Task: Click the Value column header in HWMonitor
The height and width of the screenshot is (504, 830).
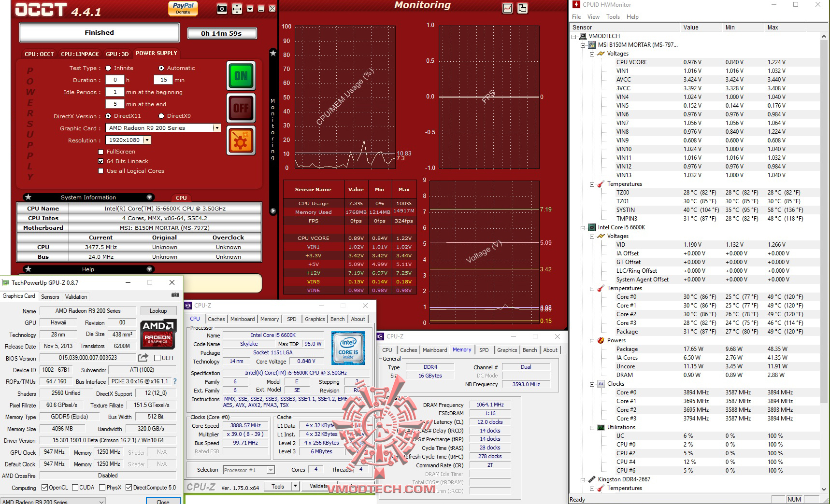Action: coord(701,28)
